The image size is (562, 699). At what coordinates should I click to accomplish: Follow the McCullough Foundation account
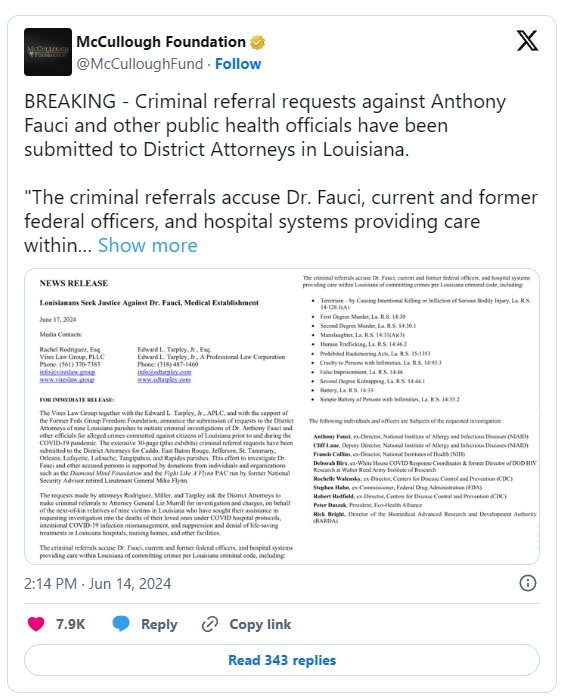pyautogui.click(x=238, y=64)
